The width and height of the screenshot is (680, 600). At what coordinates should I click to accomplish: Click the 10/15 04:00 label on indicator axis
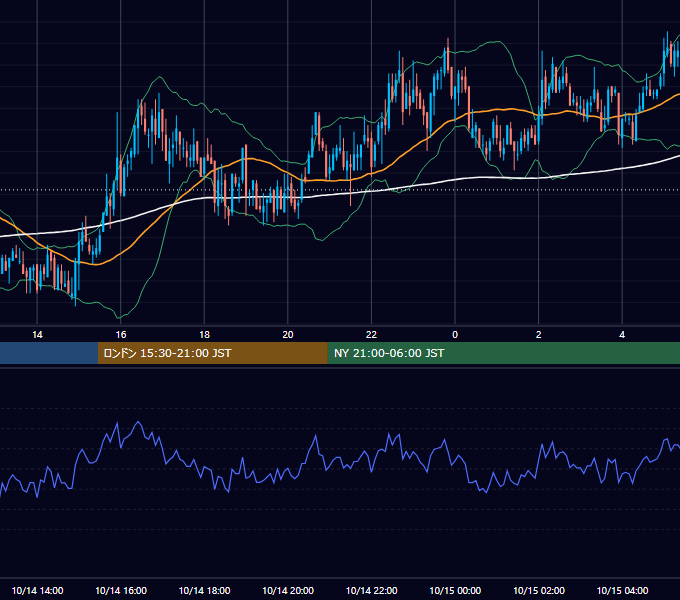coord(622,590)
